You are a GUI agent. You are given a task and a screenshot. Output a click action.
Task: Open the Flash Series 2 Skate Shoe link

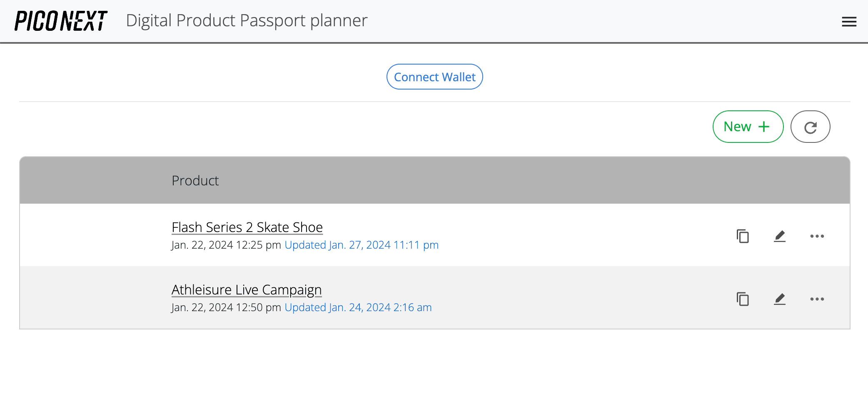pyautogui.click(x=247, y=227)
